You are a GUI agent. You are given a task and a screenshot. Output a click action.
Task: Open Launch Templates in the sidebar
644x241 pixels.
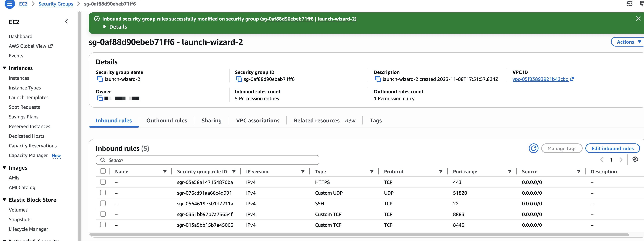click(28, 98)
